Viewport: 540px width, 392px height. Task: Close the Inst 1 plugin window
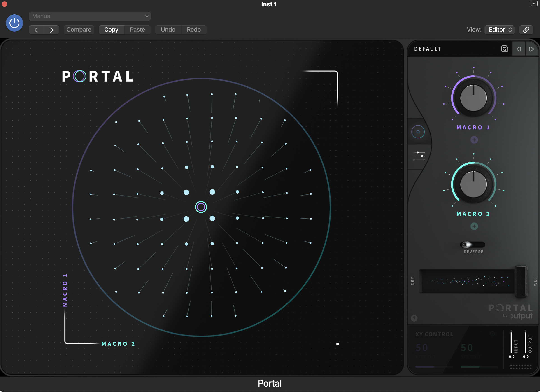[x=4, y=4]
